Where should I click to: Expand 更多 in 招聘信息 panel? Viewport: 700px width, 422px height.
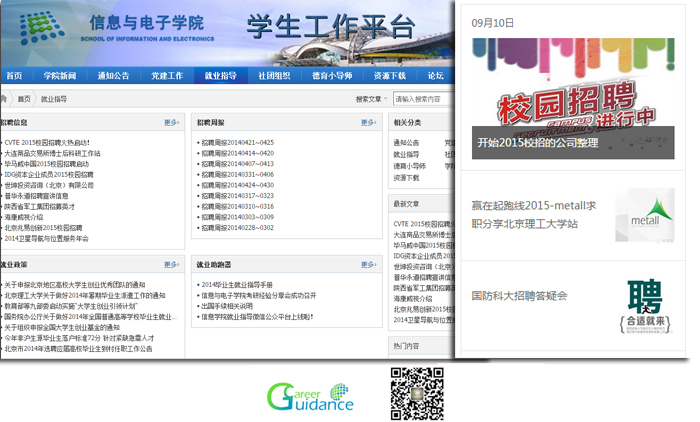click(x=172, y=122)
